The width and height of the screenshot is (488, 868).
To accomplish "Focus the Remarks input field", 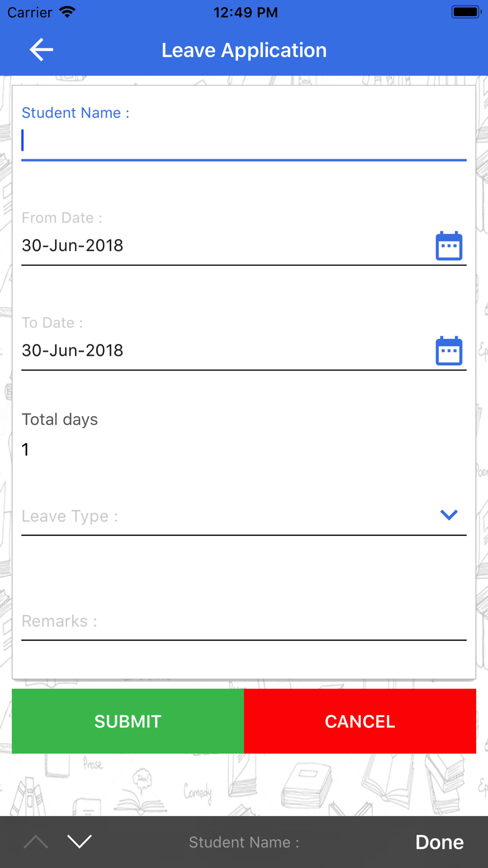I will click(244, 621).
